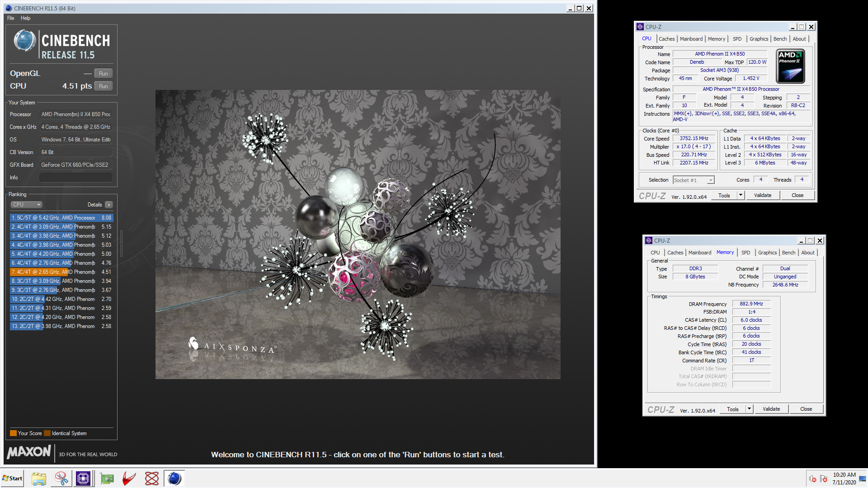Switch to CPU tab in lower CPU-Z window
The image size is (868, 488).
(x=655, y=253)
